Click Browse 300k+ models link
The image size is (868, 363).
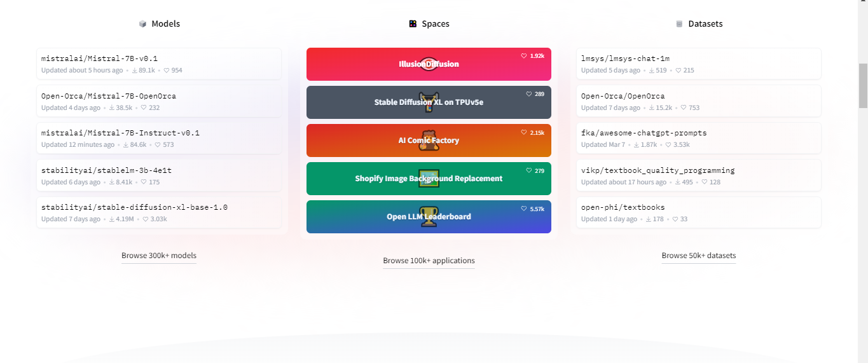click(159, 256)
